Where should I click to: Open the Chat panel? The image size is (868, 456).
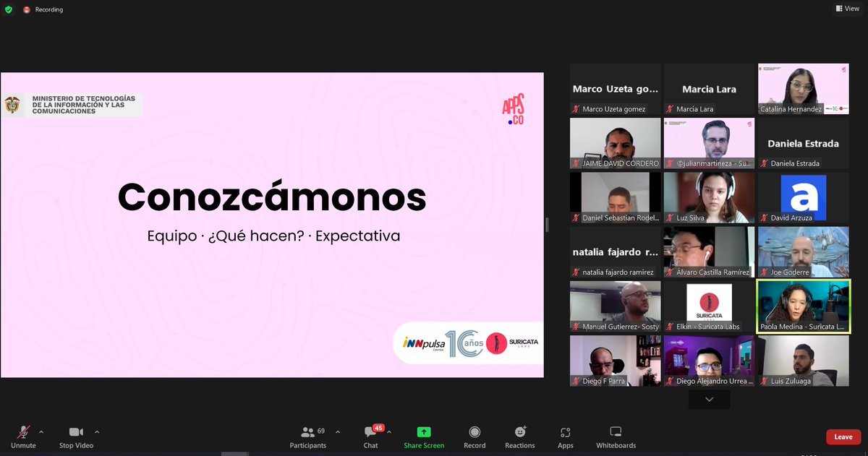371,437
